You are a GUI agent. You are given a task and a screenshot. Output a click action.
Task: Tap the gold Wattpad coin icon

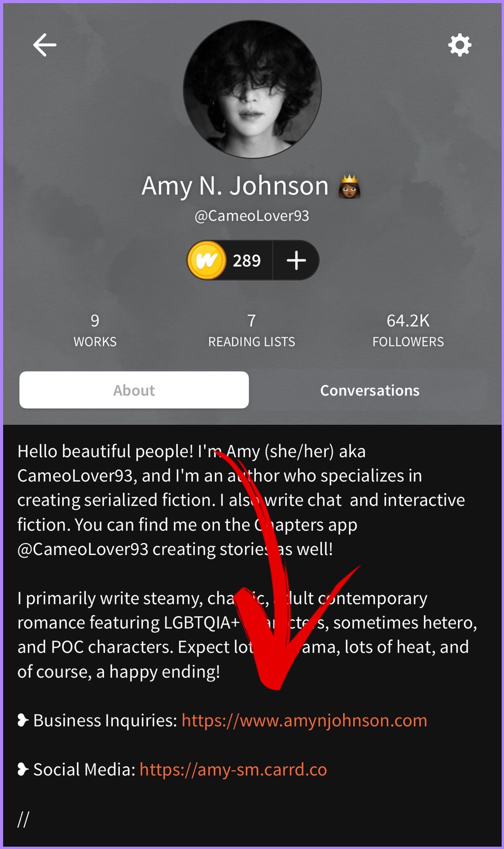click(206, 260)
